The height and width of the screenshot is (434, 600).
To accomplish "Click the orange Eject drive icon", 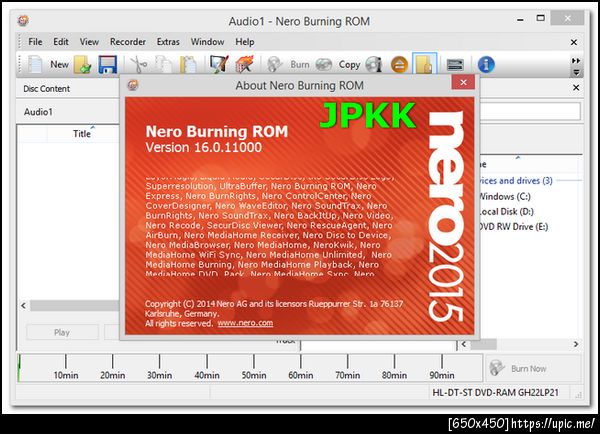I will [399, 64].
